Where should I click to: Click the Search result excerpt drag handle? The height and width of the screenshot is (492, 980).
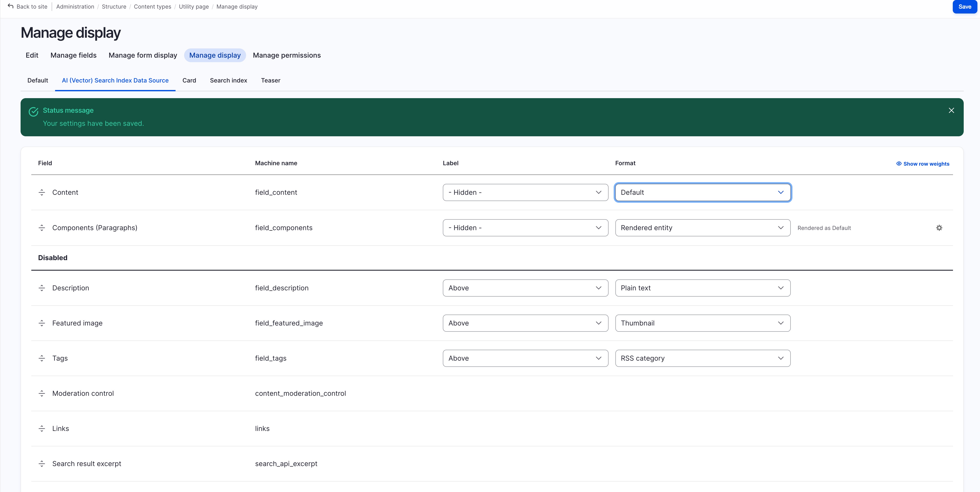[x=42, y=464]
